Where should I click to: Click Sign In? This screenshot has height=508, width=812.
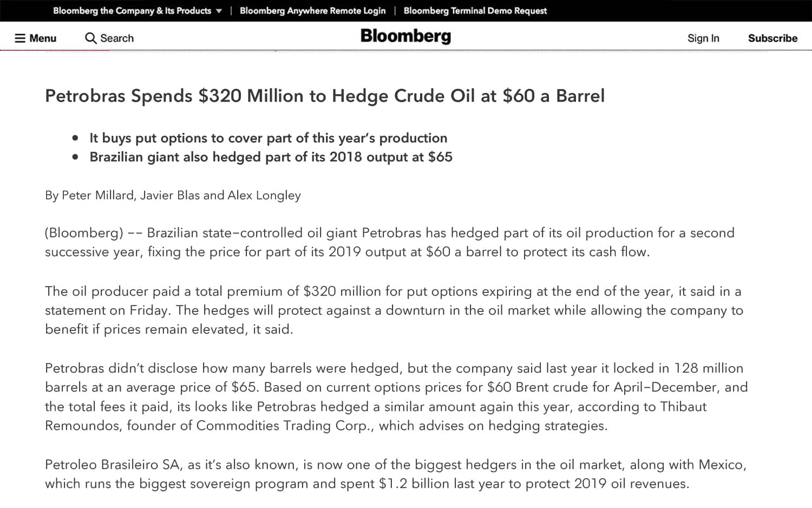pos(703,38)
